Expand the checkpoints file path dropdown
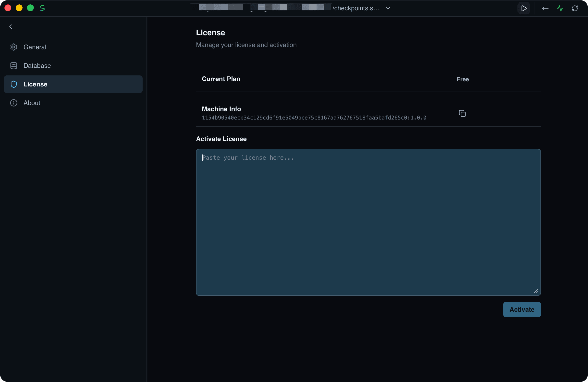 (x=388, y=8)
